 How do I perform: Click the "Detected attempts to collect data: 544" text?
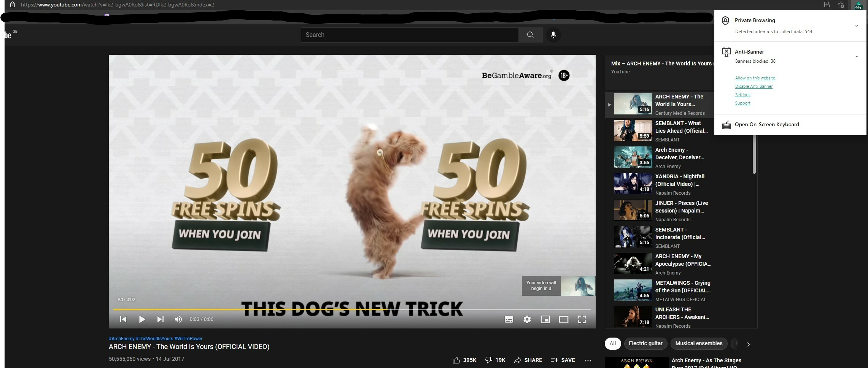click(773, 32)
